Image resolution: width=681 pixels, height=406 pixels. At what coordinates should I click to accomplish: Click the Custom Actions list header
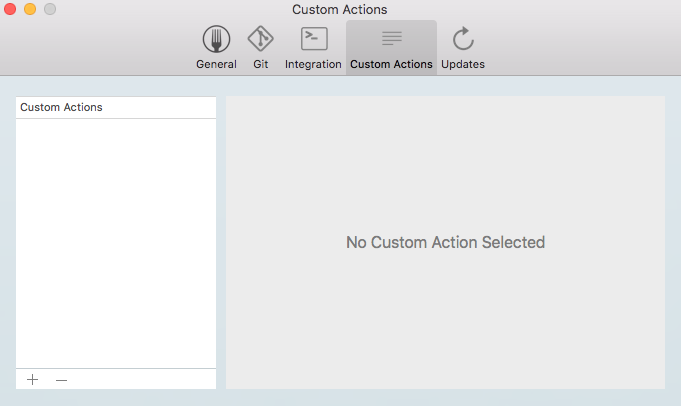pos(116,107)
